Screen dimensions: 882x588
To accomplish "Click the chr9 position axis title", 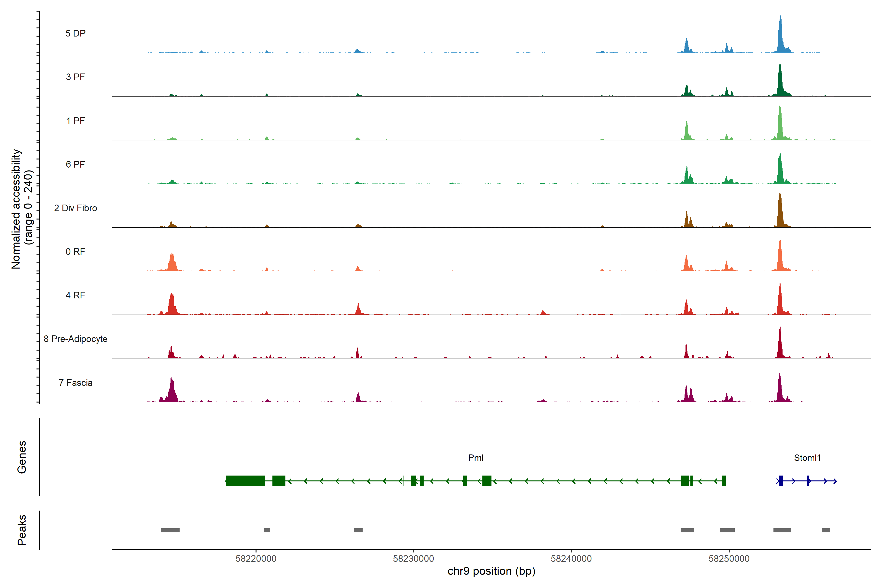I will pyautogui.click(x=491, y=571).
